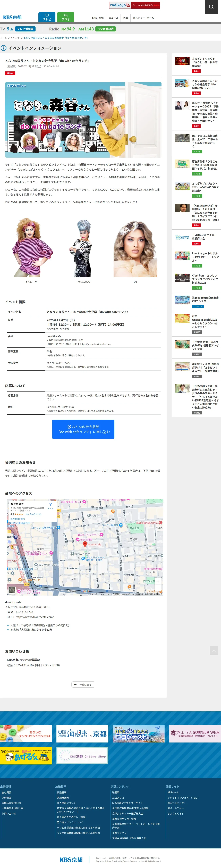Click the scroll-to-top arrow button

[214, 651]
